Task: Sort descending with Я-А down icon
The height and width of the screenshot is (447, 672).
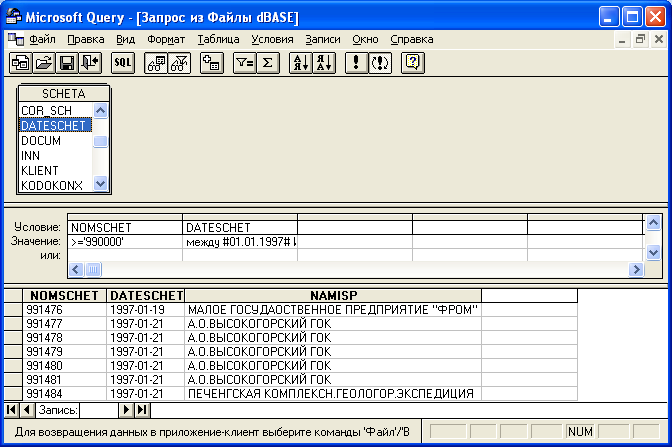Action: pyautogui.click(x=324, y=63)
